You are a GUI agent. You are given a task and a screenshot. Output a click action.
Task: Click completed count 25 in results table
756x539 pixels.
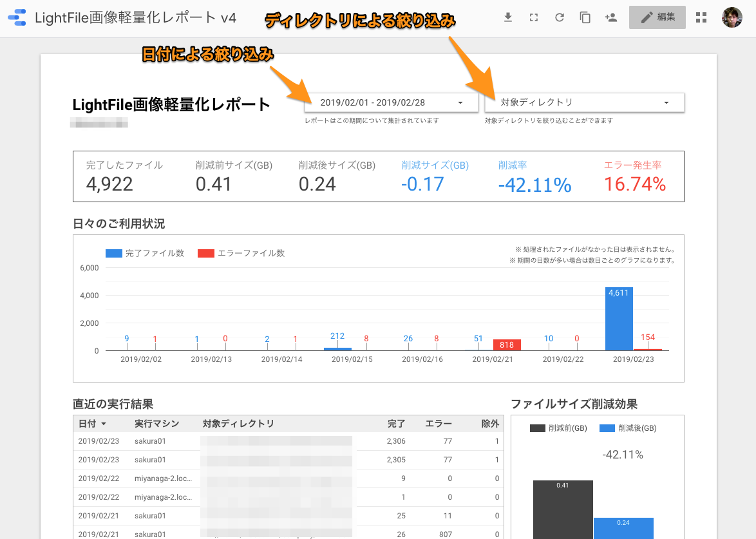coord(401,516)
